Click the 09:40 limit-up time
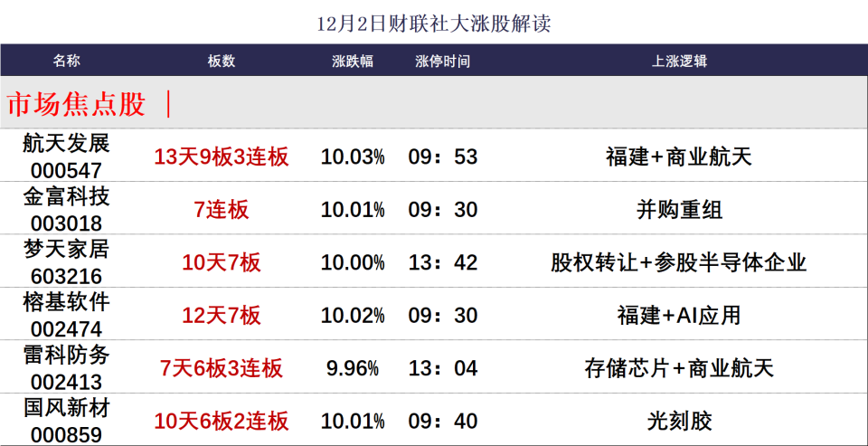The width and height of the screenshot is (868, 446). tap(443, 421)
